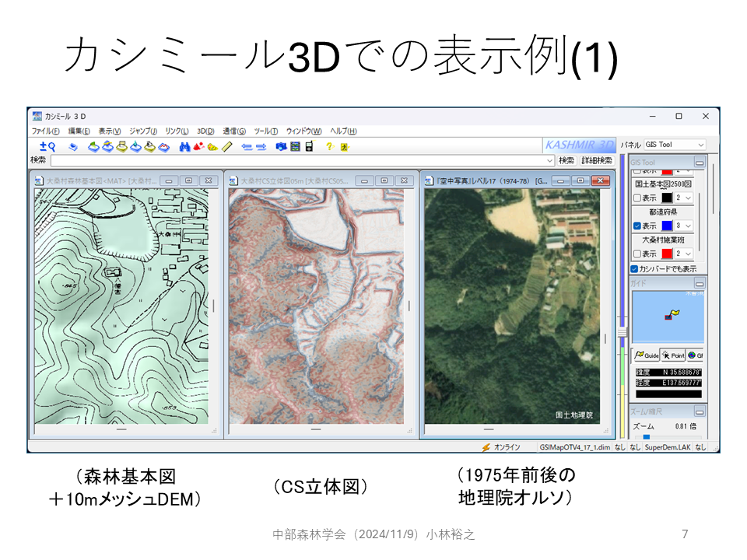Click the paint palette icon in toolbar

[212, 147]
